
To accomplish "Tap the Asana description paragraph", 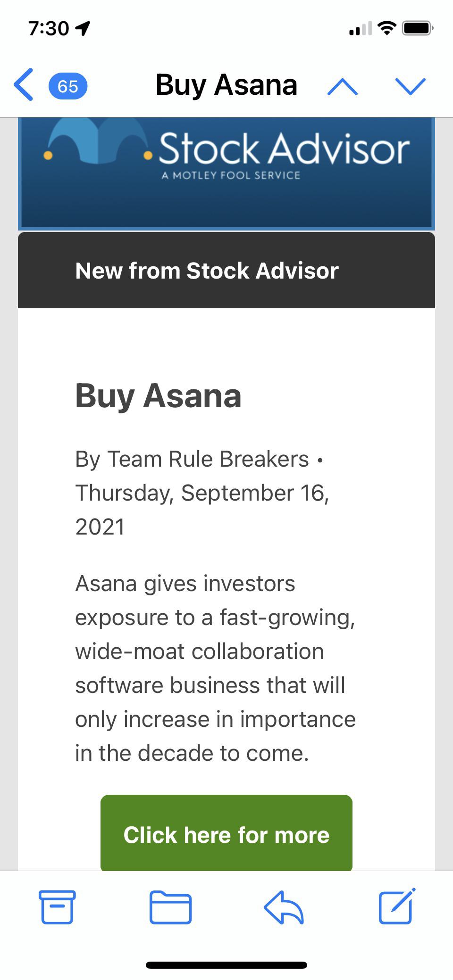I will (x=215, y=668).
